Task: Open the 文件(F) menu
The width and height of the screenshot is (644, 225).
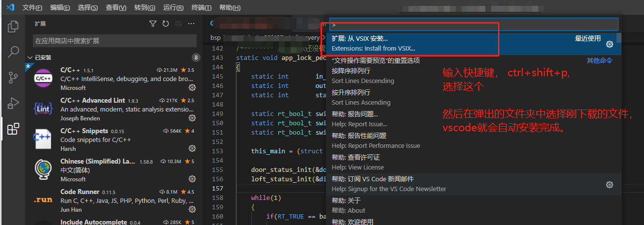Action: click(32, 8)
